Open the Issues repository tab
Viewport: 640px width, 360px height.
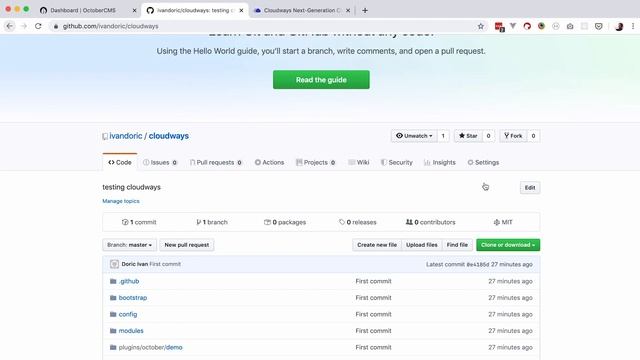[x=160, y=162]
